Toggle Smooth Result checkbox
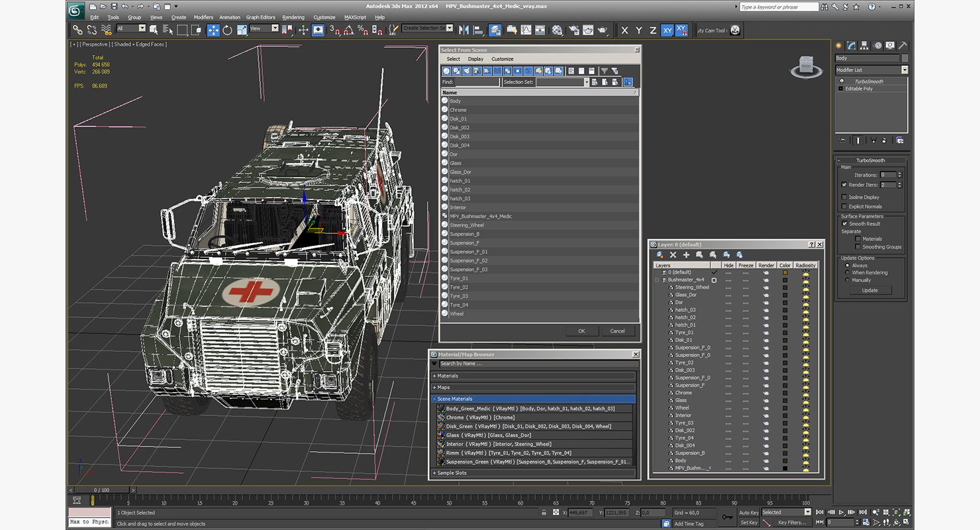Viewport: 980px width, 530px height. (x=844, y=224)
